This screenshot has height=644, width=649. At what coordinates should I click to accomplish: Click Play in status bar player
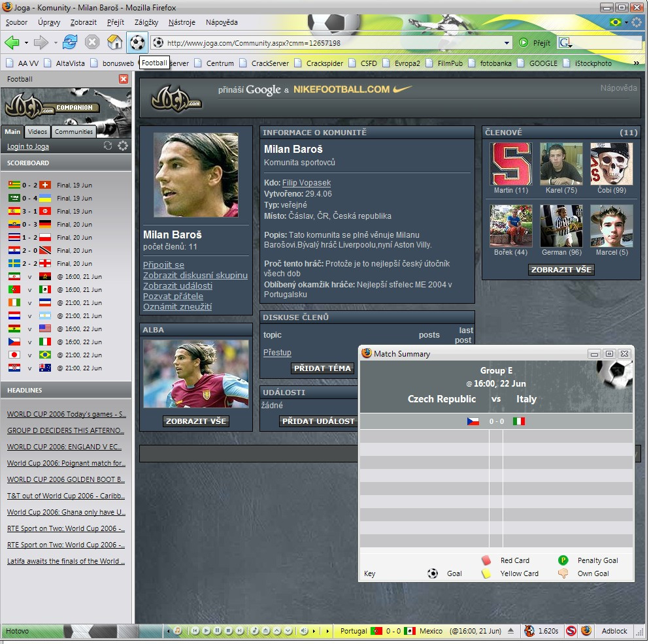(207, 631)
